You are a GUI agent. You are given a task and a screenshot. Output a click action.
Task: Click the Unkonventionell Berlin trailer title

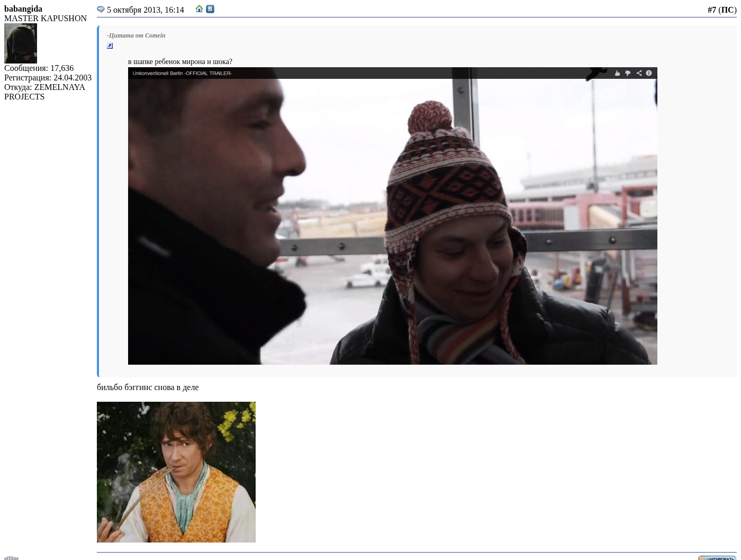182,73
